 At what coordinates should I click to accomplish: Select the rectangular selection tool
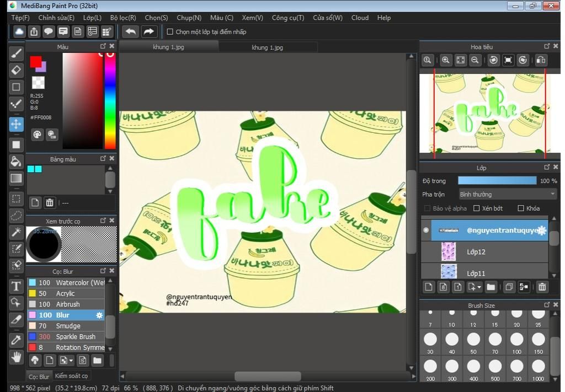[16, 198]
